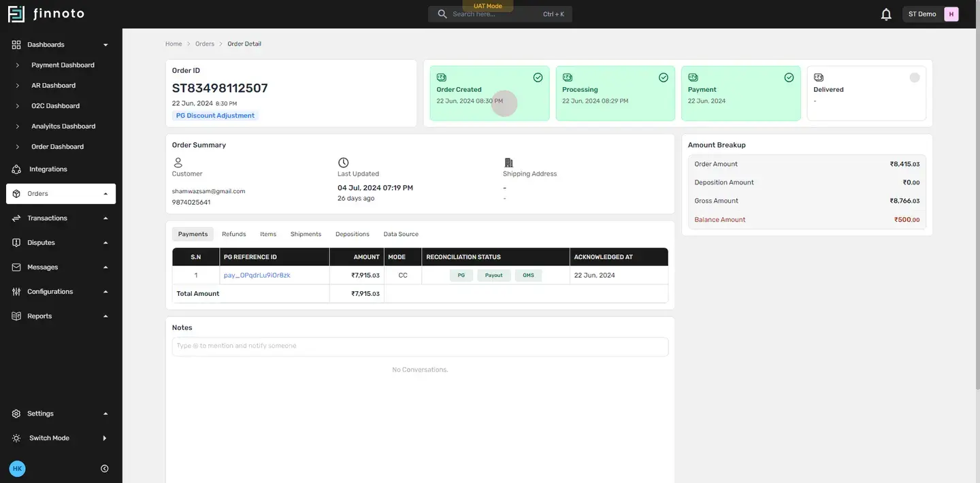This screenshot has width=980, height=483.
Task: Expand the Reports menu arrow
Action: pyautogui.click(x=105, y=316)
